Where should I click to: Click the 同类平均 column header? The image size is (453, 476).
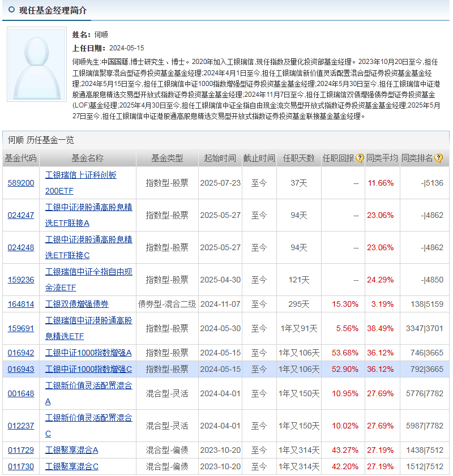click(382, 158)
